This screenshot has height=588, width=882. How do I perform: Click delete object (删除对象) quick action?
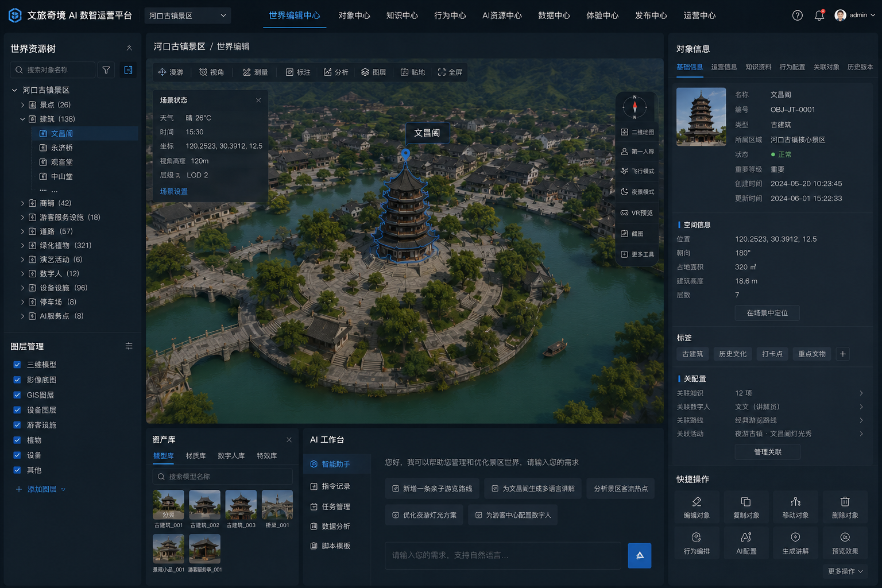[845, 508]
